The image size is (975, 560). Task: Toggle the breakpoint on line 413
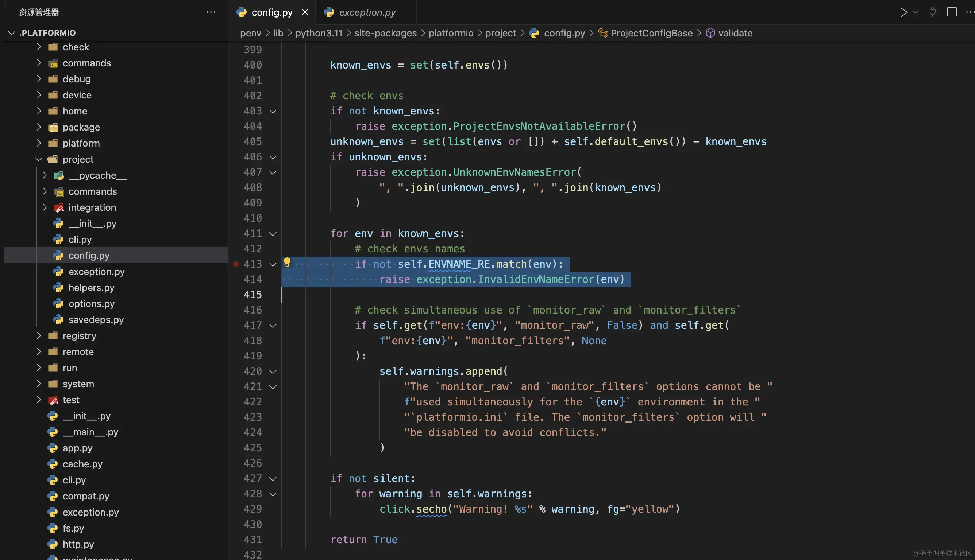(x=236, y=264)
